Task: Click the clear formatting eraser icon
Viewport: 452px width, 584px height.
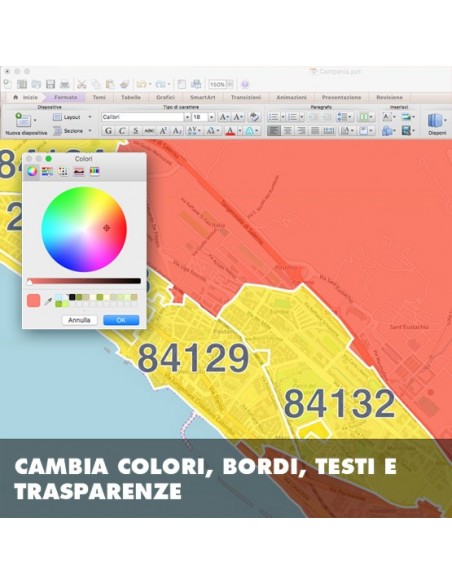Action: pyautogui.click(x=254, y=117)
